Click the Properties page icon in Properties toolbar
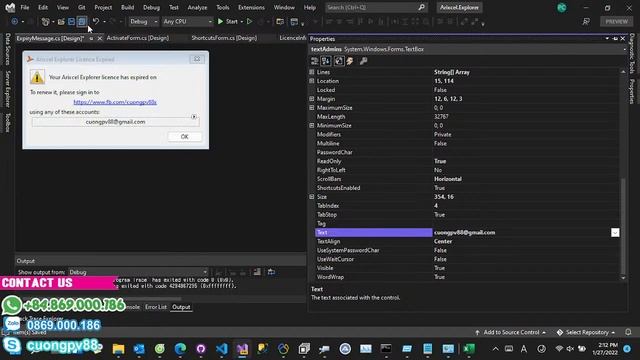This screenshot has width=640, height=360. coord(339,61)
